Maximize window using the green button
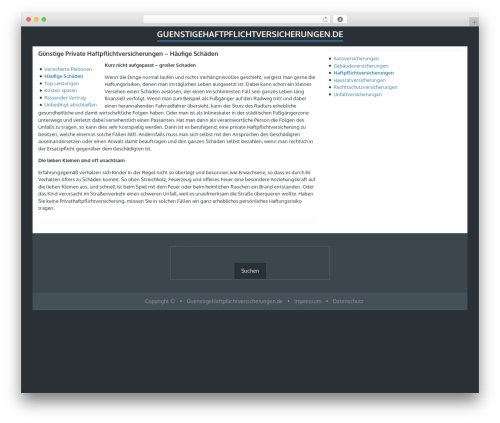 [44, 19]
